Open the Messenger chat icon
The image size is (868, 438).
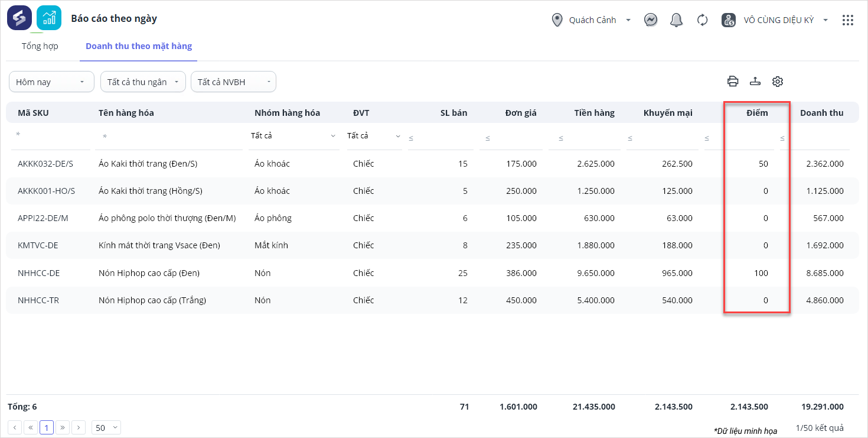tap(651, 20)
